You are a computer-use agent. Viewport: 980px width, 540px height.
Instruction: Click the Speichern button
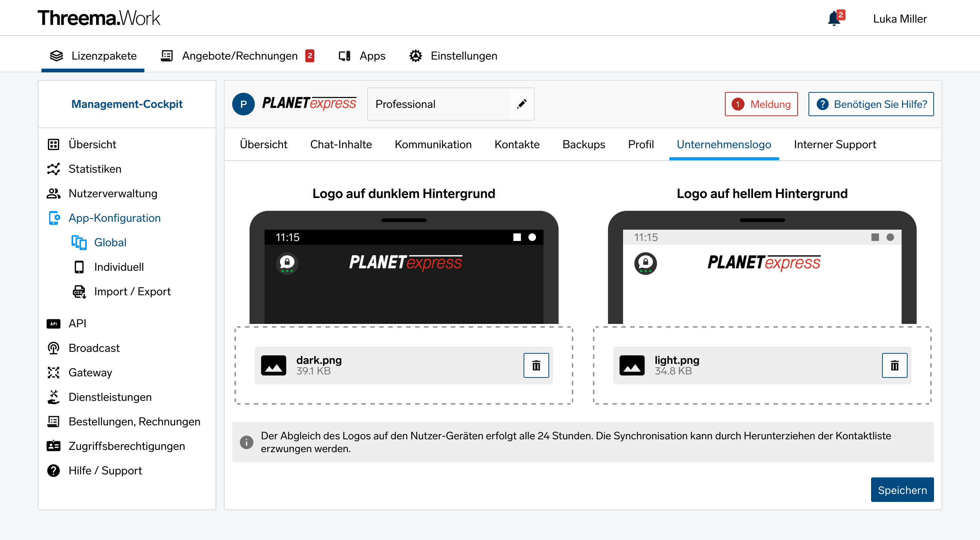(902, 490)
